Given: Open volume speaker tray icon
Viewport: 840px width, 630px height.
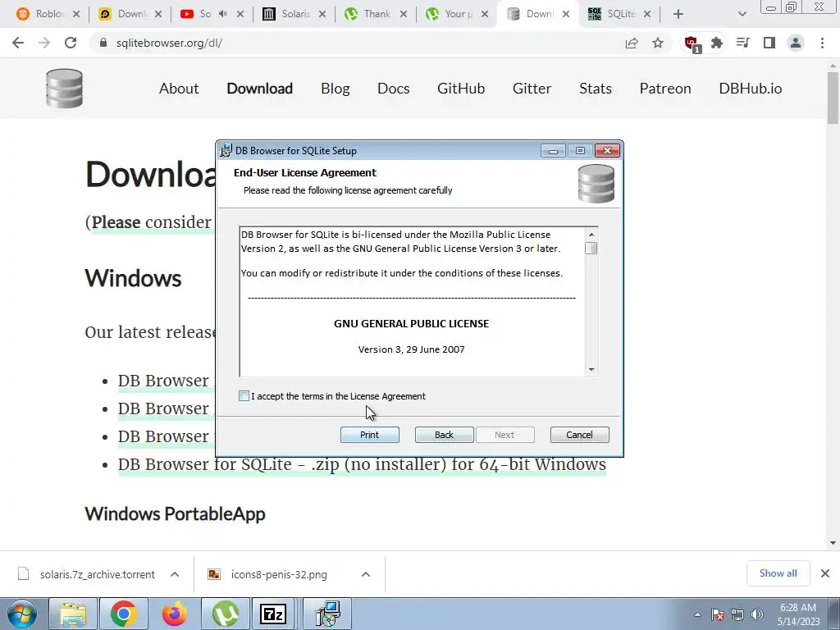Looking at the screenshot, I should pyautogui.click(x=757, y=614).
